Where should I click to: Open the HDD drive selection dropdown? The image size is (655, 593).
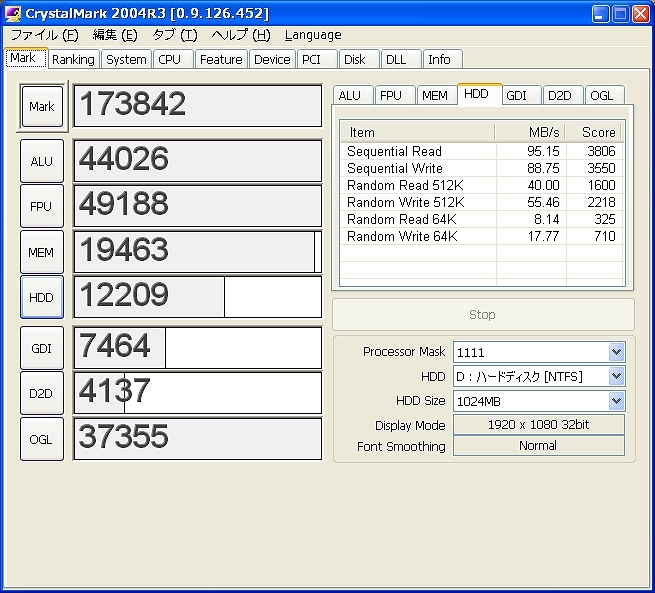(x=616, y=376)
